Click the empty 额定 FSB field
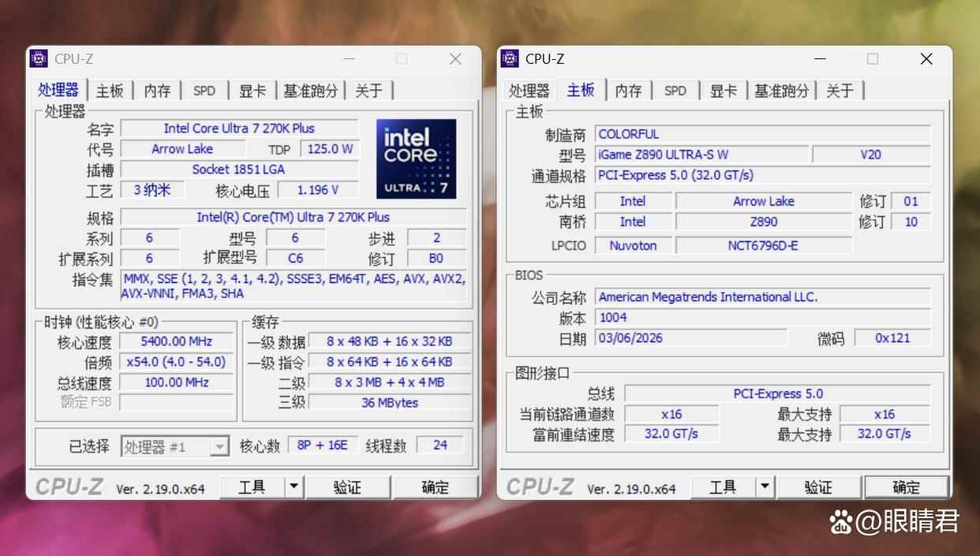 coord(177,402)
